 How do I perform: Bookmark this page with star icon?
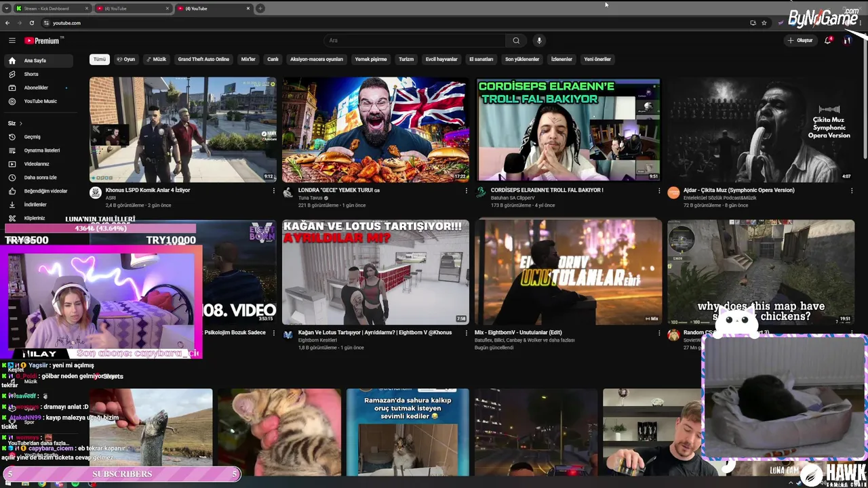click(x=764, y=23)
